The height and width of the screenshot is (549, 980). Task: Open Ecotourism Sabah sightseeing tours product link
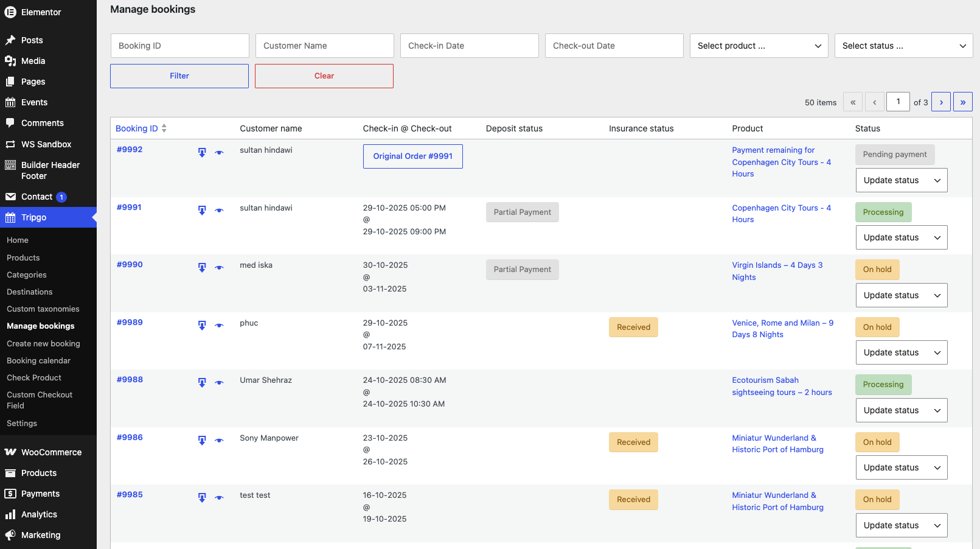click(782, 386)
